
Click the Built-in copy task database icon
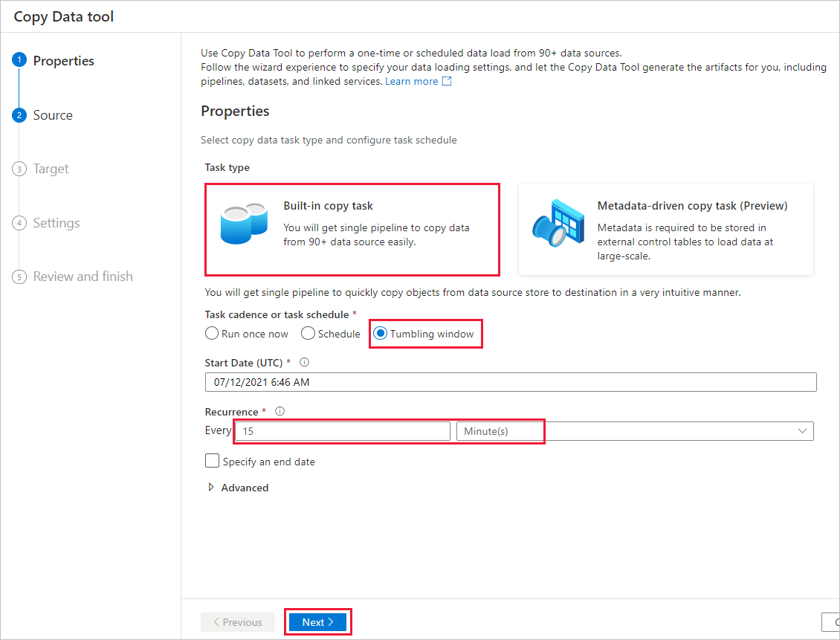coord(243,223)
